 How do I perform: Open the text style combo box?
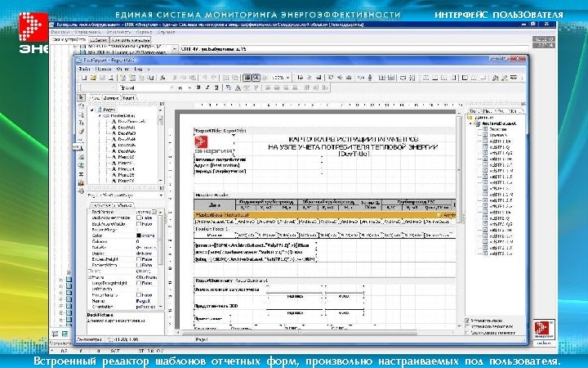98,88
